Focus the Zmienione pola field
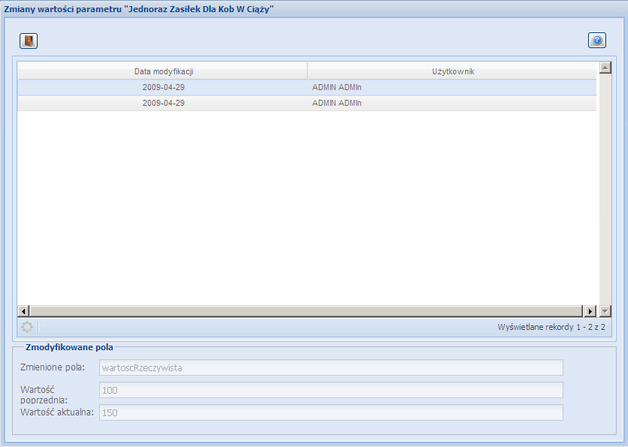This screenshot has height=447, width=628. pyautogui.click(x=330, y=367)
